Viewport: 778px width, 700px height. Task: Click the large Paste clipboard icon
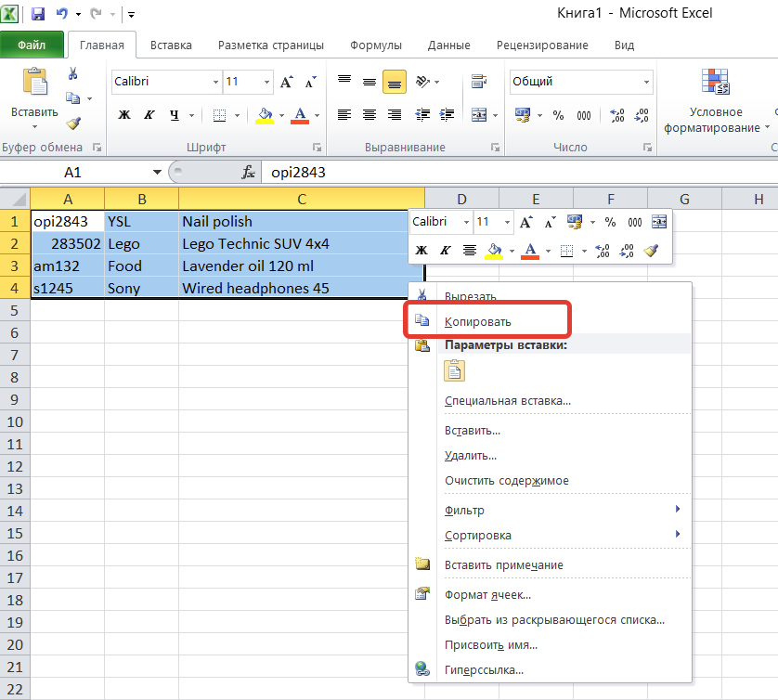34,82
